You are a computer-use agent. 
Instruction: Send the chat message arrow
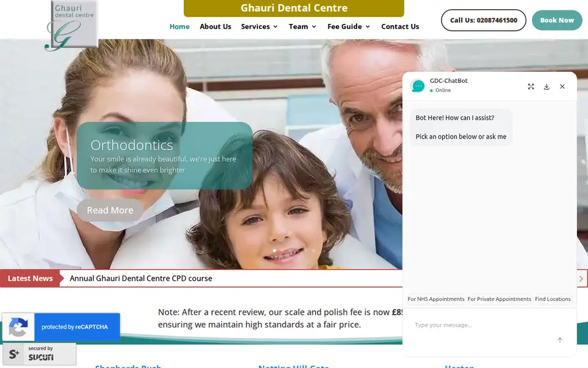coord(560,340)
